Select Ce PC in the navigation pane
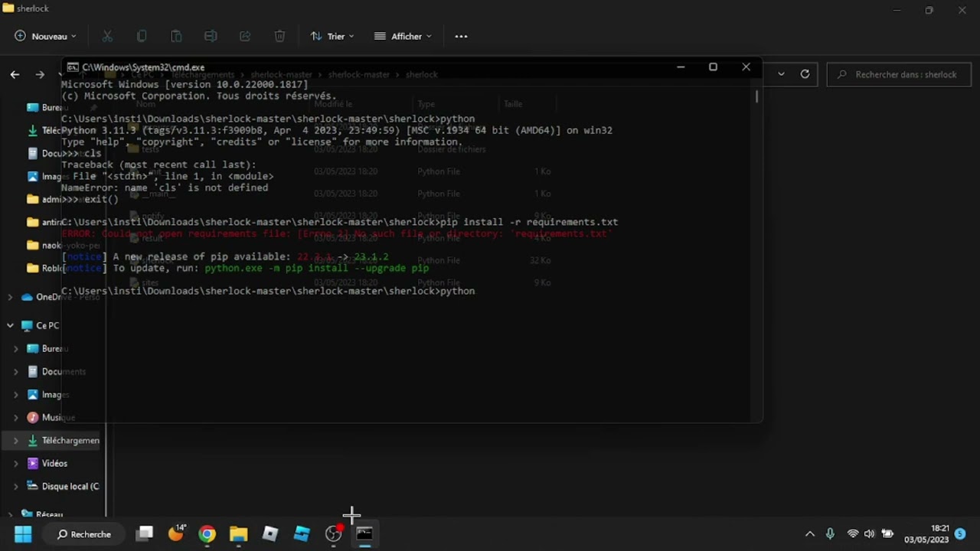This screenshot has height=551, width=980. 41,325
